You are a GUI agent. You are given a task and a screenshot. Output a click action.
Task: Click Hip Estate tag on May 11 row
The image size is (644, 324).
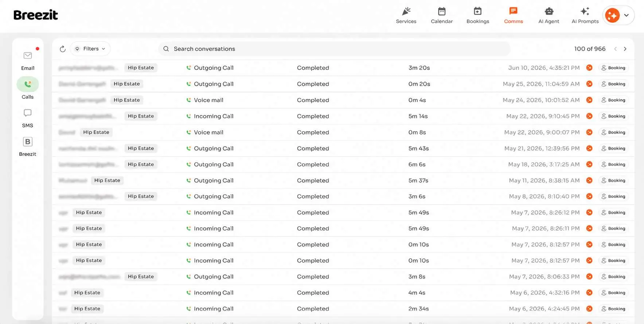107,180
